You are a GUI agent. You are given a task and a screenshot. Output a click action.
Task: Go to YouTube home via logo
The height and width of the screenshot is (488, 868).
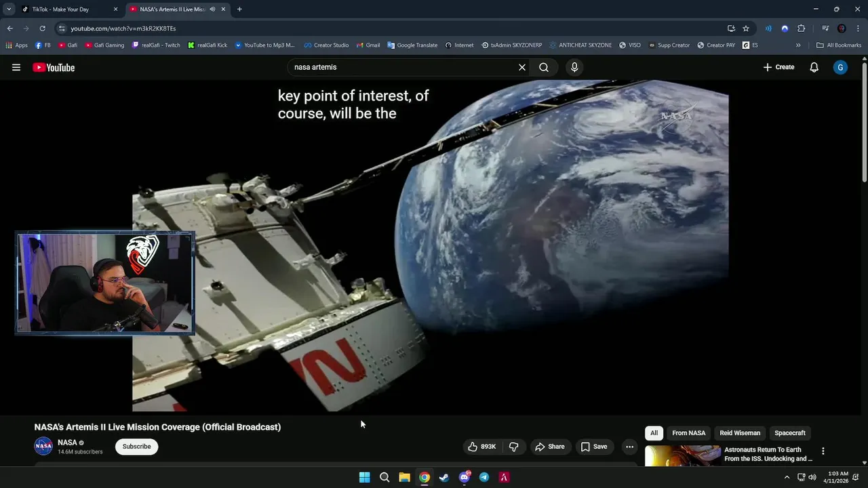coord(54,67)
